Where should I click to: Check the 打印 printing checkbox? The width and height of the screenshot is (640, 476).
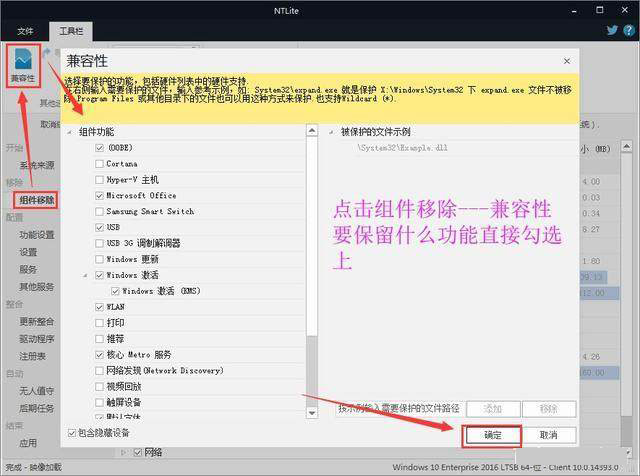point(99,323)
